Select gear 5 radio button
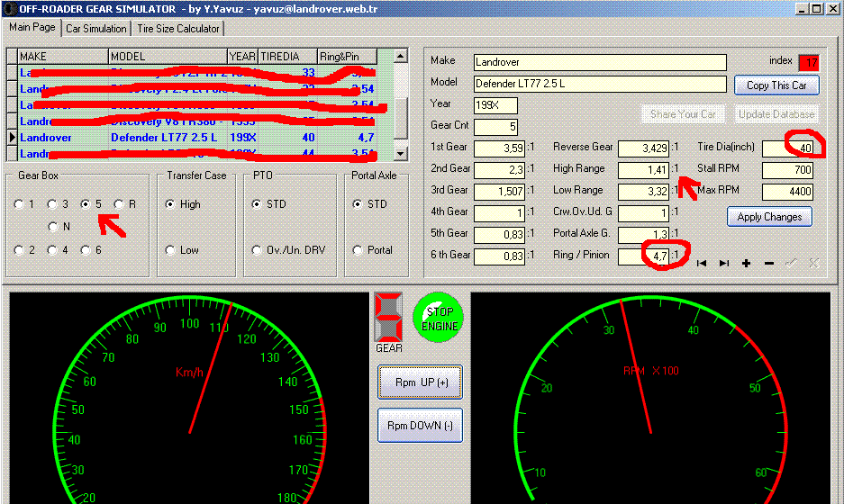 [x=85, y=204]
